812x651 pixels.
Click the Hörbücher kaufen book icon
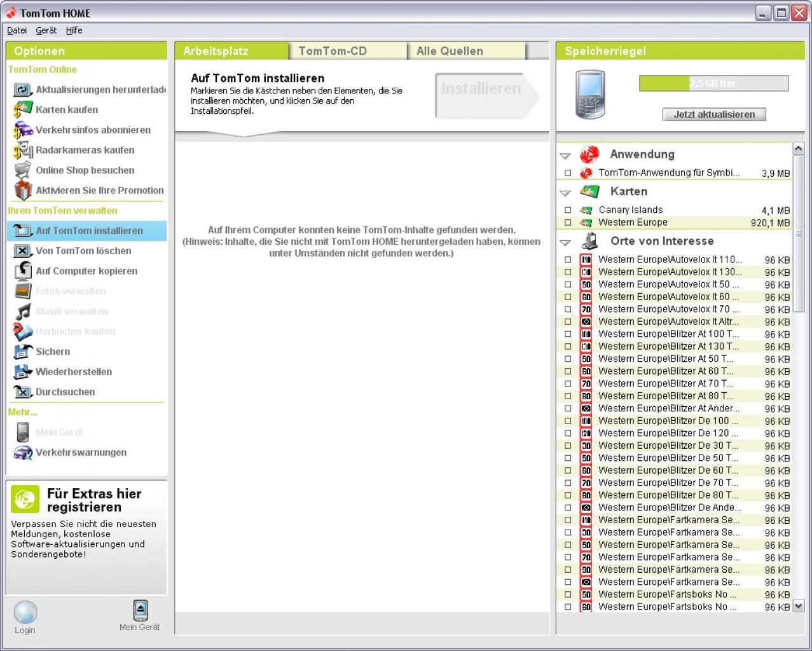coord(23,331)
